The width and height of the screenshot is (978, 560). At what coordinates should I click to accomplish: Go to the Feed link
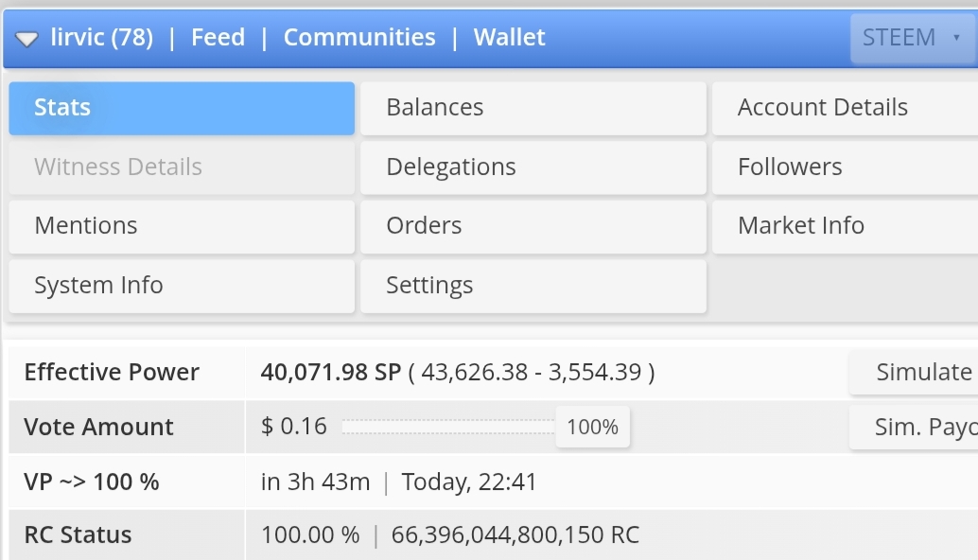click(x=218, y=38)
